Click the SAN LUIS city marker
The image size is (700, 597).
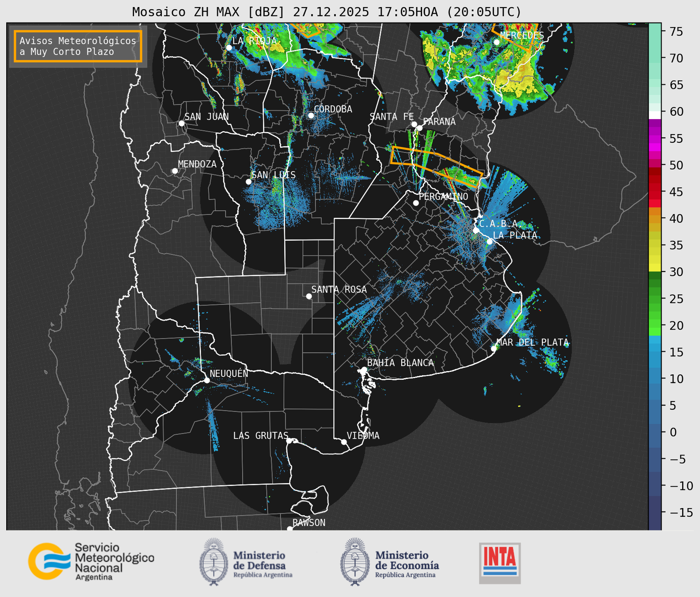coord(249,182)
